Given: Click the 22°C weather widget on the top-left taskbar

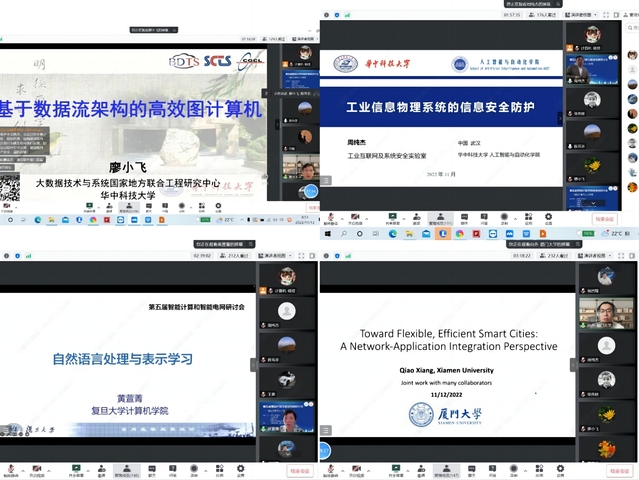Looking at the screenshot, I should pyautogui.click(x=226, y=220).
